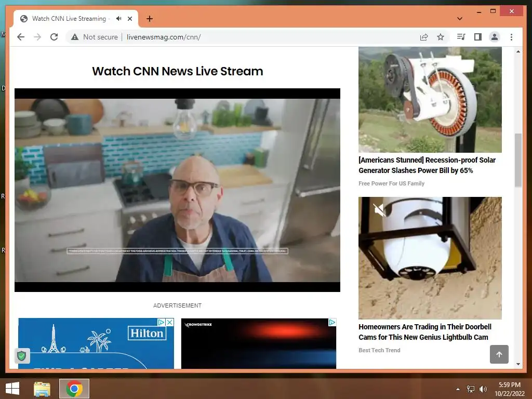Click Free Power For US Family source
This screenshot has height=399, width=532.
(x=392, y=183)
